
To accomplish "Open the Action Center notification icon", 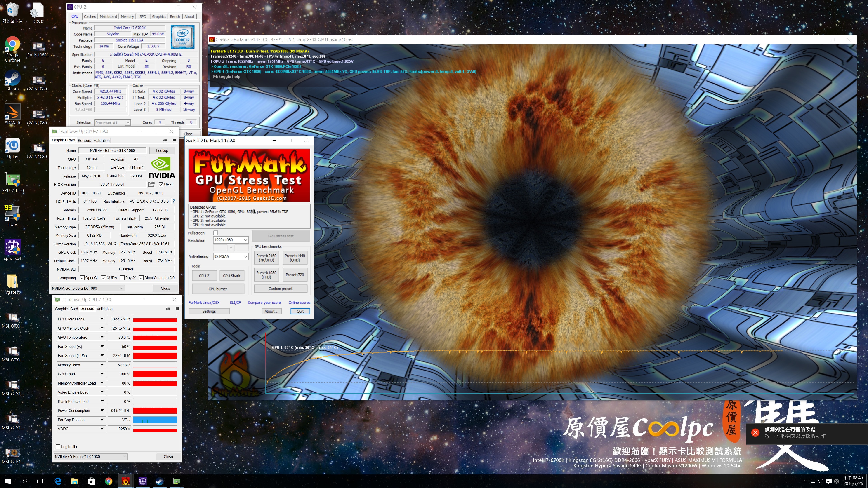I will (829, 481).
